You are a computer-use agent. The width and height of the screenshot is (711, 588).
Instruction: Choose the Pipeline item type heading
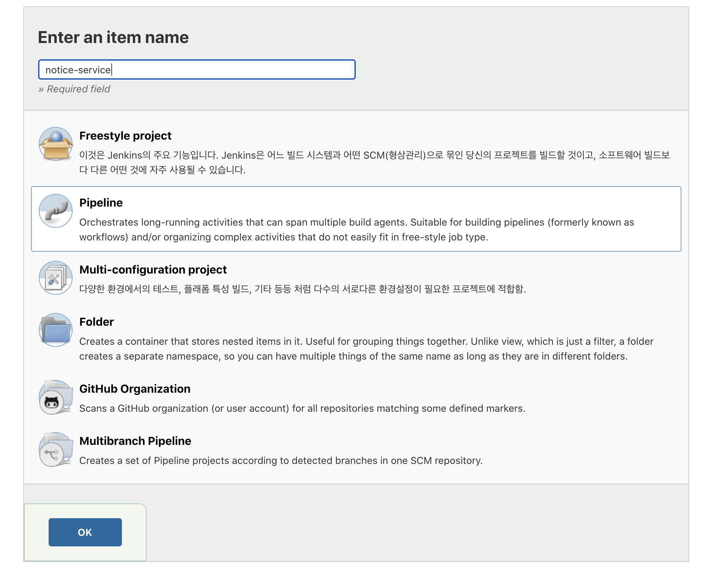101,203
